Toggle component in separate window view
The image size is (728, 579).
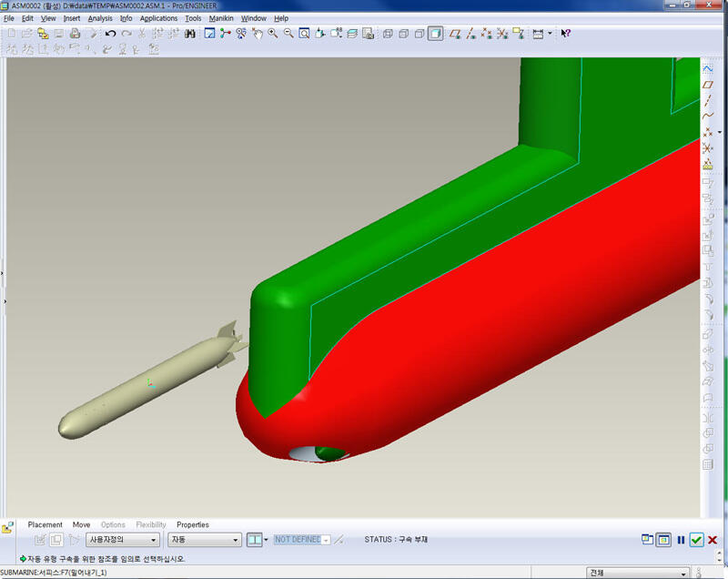tap(647, 540)
